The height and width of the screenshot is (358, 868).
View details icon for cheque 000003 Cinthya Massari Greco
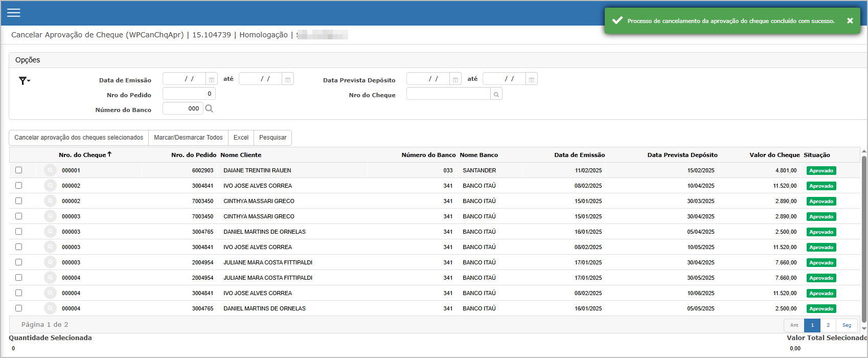(x=50, y=216)
